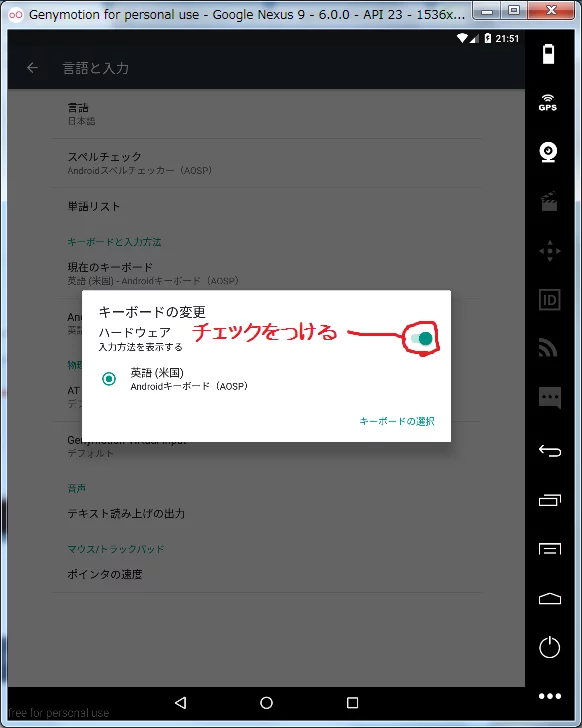Tap Android navigation overview square
Image resolution: width=582 pixels, height=728 pixels.
[x=353, y=702]
